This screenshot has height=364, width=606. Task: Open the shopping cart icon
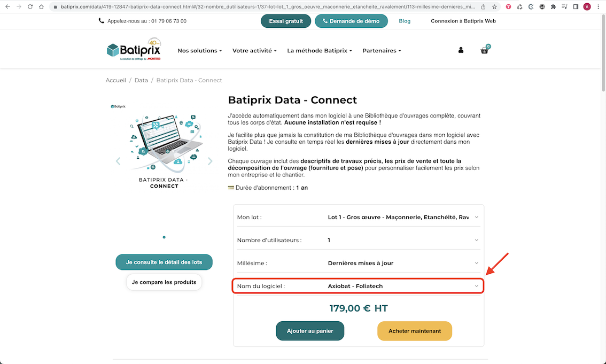click(x=485, y=50)
